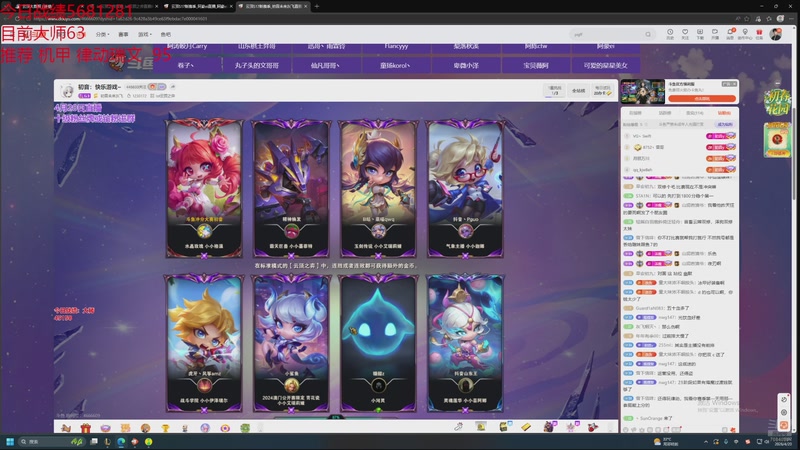Click the 全站榜 ranking button
This screenshot has height=450, width=800.
pyautogui.click(x=578, y=90)
